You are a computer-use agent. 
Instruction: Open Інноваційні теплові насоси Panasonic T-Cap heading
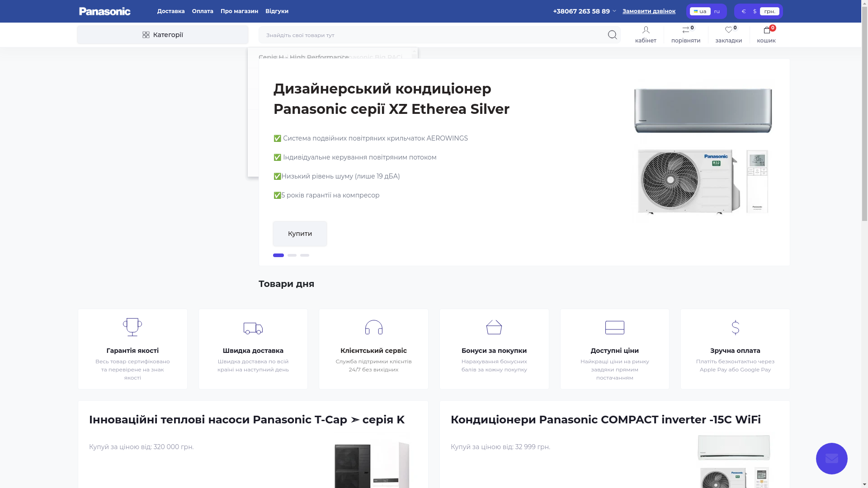coord(247,419)
